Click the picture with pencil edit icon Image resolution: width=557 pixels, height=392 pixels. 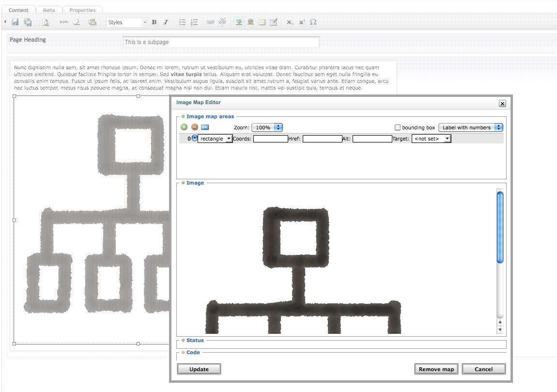point(273,22)
